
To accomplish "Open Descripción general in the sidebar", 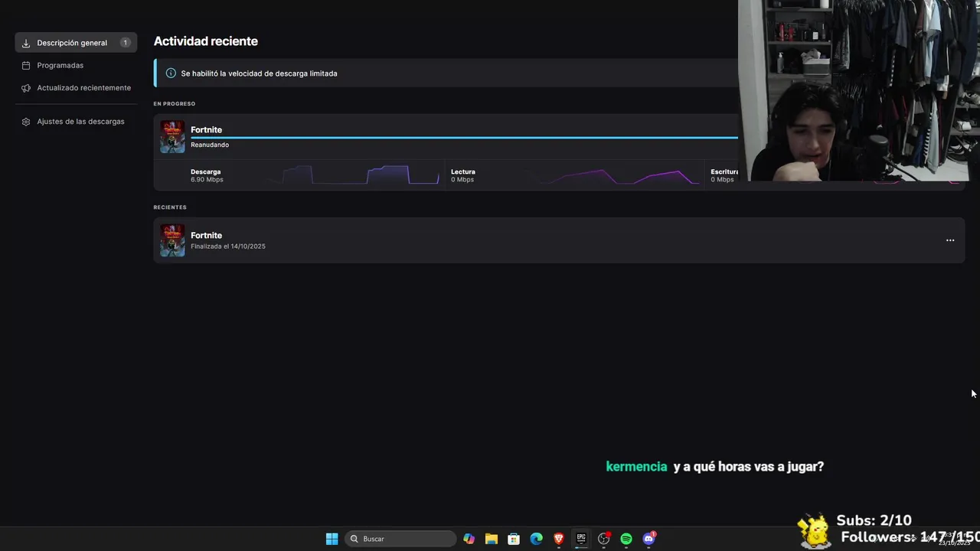I will pos(76,43).
